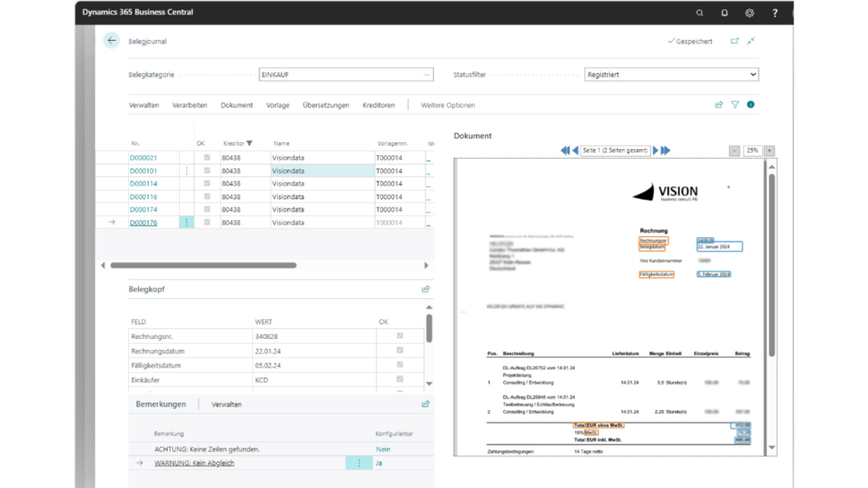The height and width of the screenshot is (488, 868).
Task: Open the Vorlage menu
Action: coord(277,105)
